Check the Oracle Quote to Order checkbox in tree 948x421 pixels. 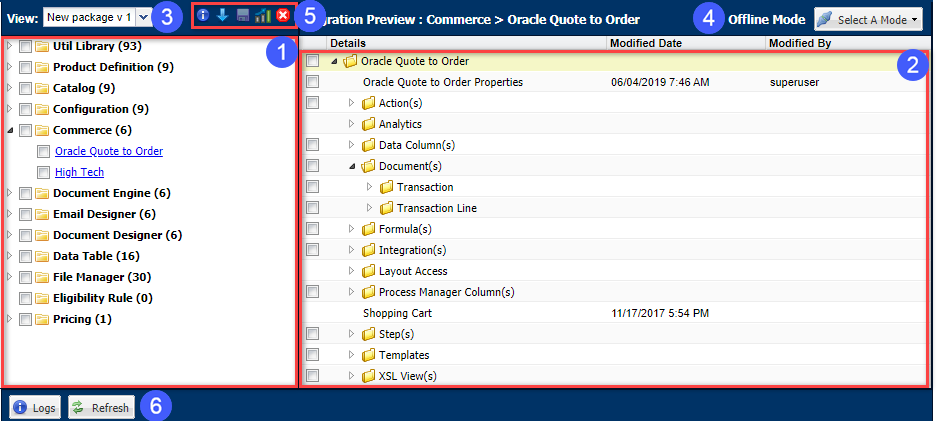click(x=44, y=152)
